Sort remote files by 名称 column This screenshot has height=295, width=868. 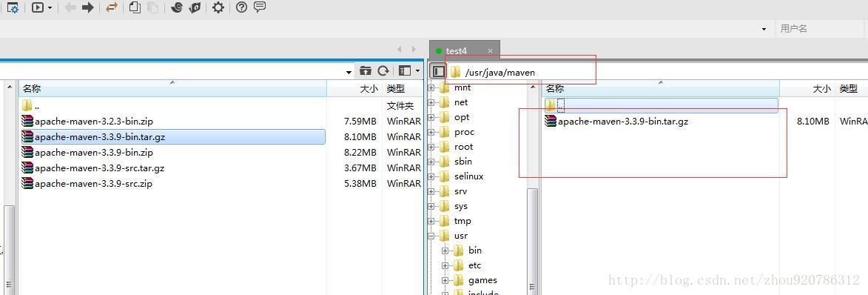(660, 89)
